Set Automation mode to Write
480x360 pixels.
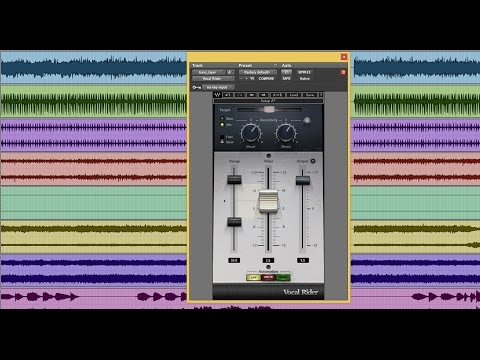268,277
